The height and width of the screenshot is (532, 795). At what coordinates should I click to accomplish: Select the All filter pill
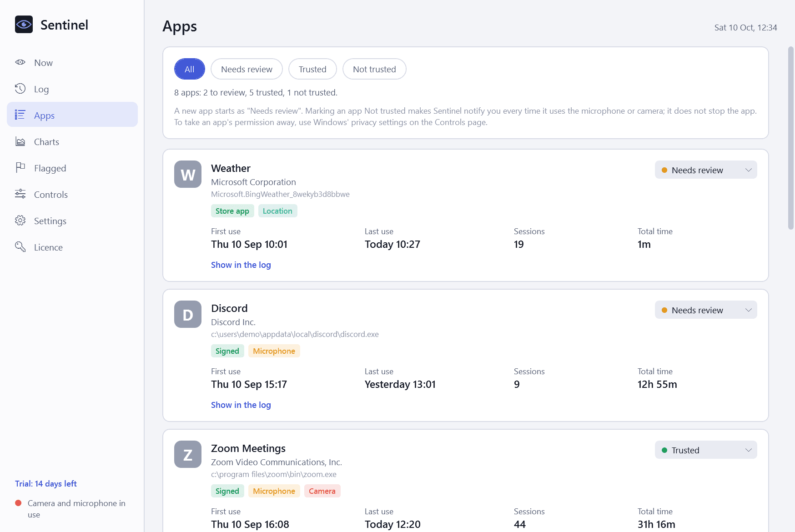tap(190, 69)
